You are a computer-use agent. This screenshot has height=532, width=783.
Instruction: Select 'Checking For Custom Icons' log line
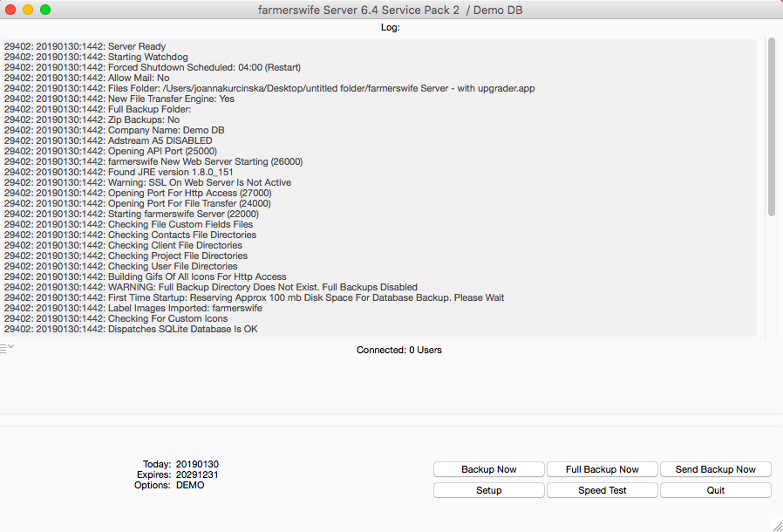(116, 319)
